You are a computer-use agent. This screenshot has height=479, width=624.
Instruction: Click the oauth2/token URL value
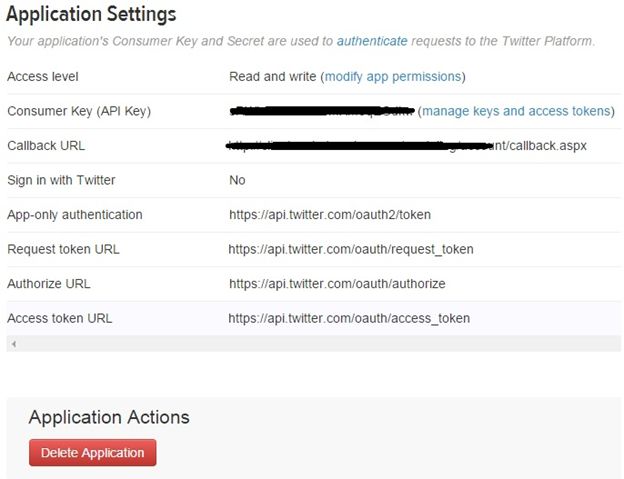(330, 214)
